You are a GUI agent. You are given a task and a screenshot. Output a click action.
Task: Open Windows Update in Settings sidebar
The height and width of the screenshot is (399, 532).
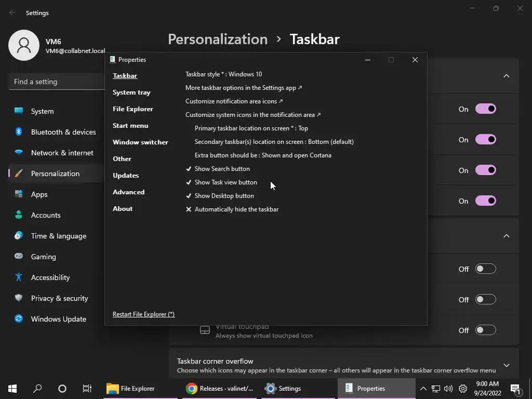(56, 319)
